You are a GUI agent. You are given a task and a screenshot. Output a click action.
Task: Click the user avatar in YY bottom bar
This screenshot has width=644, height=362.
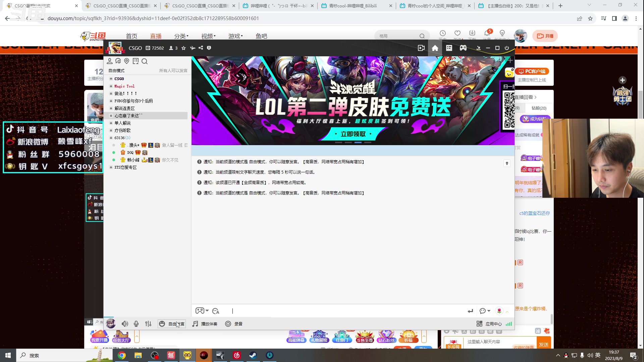(111, 323)
